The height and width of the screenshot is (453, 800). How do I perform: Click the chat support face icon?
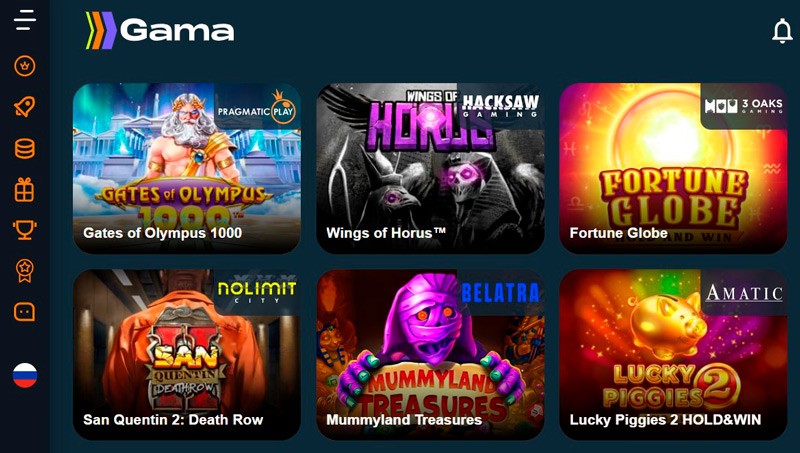pyautogui.click(x=24, y=312)
